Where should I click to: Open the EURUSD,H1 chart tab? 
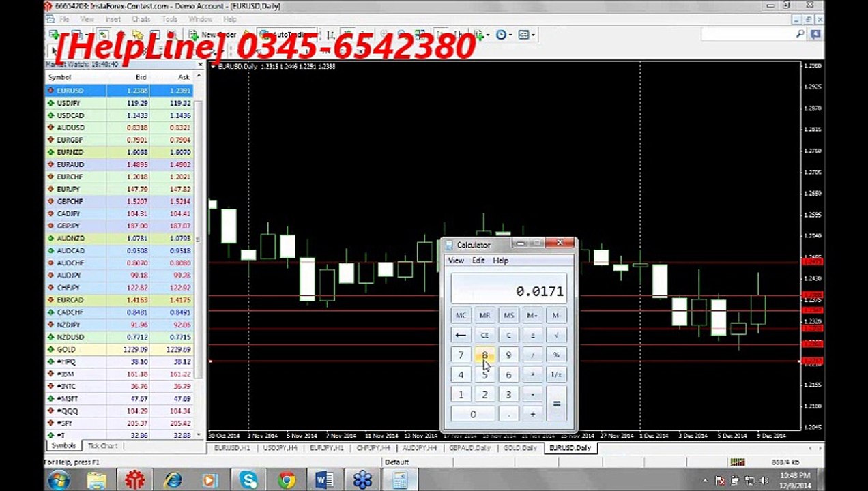pos(232,448)
